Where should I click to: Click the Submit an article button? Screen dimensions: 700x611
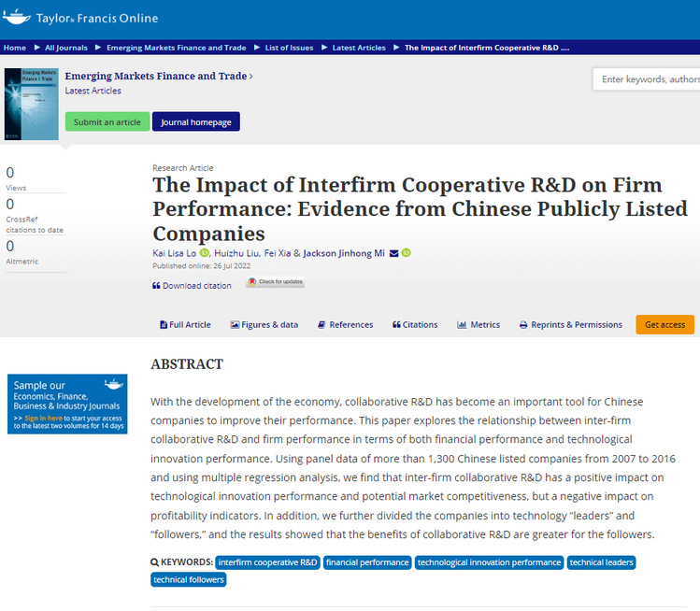[x=107, y=121]
